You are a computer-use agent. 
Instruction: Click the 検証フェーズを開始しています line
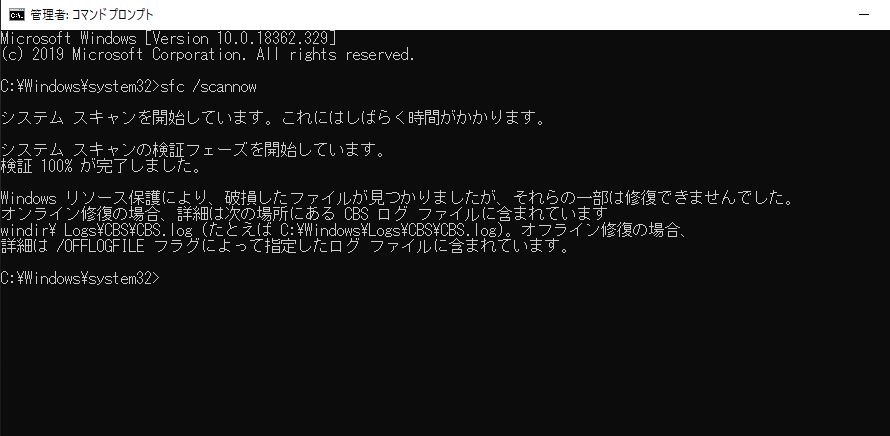click(x=193, y=150)
